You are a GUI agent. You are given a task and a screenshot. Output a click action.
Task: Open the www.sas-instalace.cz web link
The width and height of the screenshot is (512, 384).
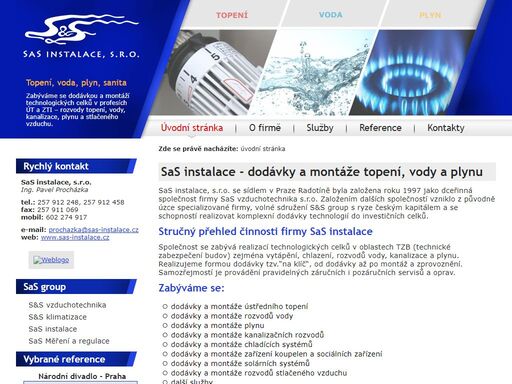click(75, 237)
